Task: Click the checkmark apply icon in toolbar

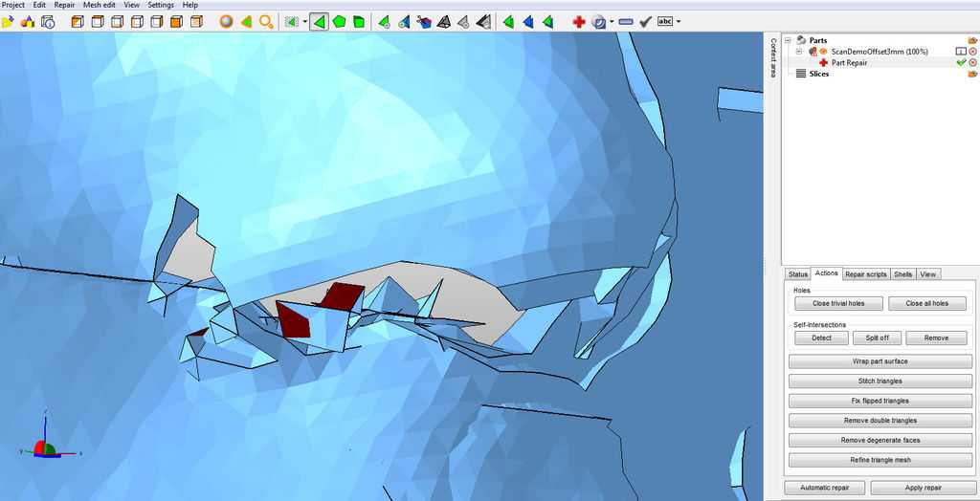Action: click(645, 21)
